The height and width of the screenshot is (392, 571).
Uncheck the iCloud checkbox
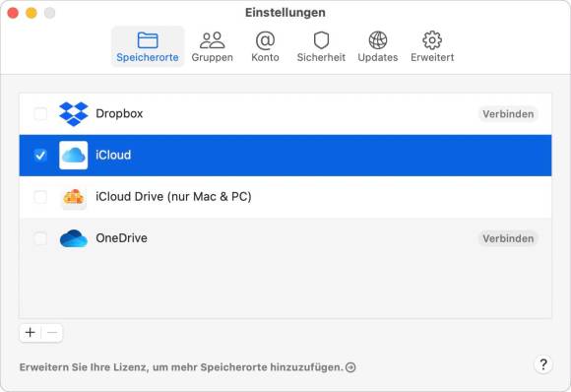(40, 156)
